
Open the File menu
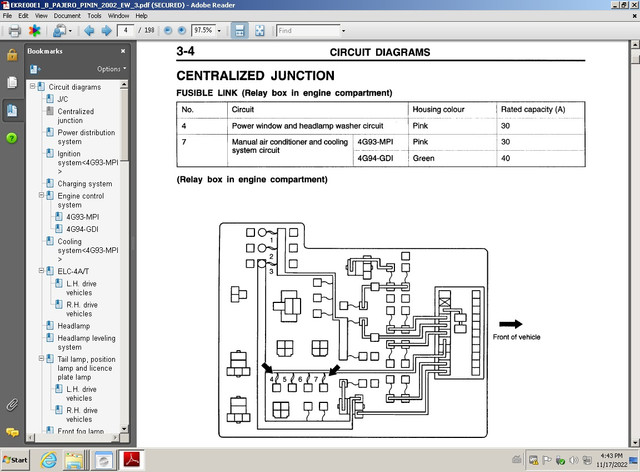coord(7,16)
